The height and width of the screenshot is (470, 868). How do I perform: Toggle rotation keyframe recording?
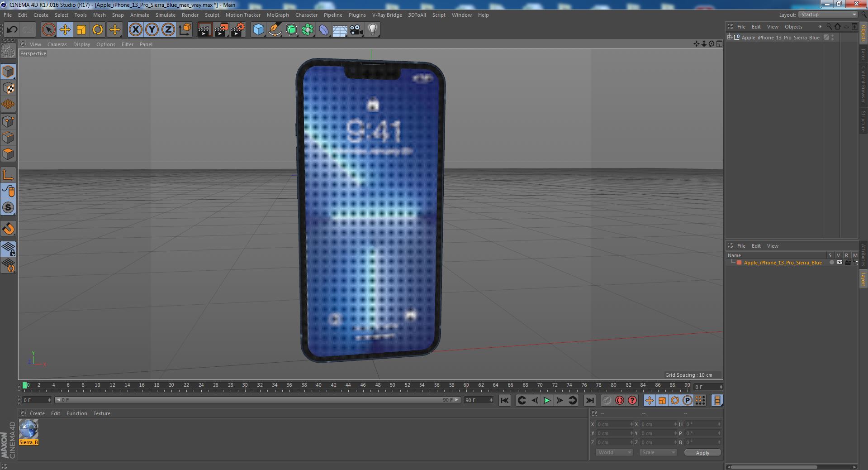point(675,400)
